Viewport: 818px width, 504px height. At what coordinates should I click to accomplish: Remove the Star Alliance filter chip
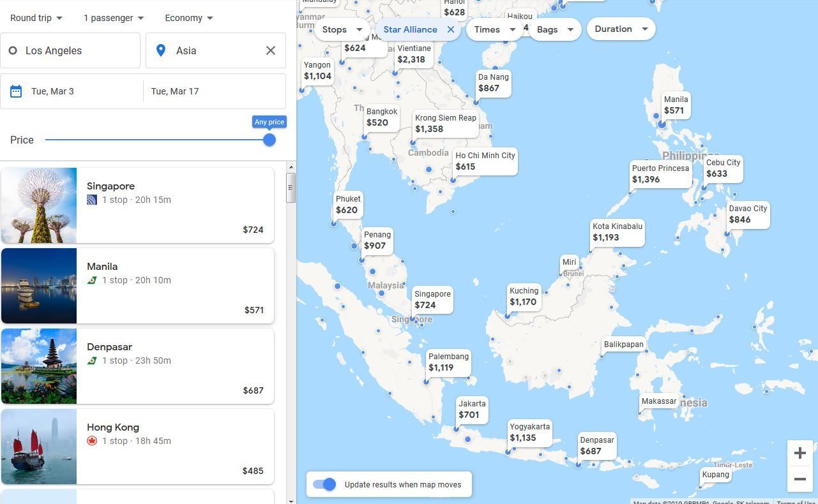coord(451,29)
